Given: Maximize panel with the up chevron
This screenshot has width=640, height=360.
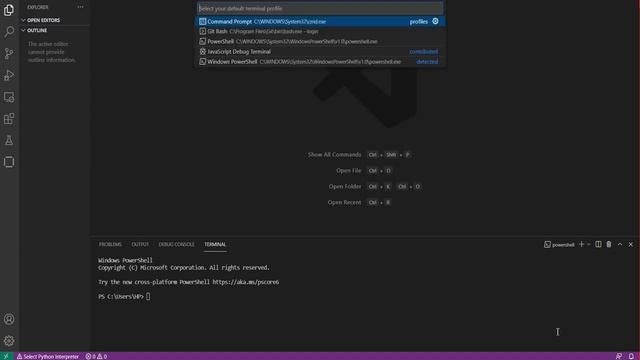Looking at the screenshot, I should pyautogui.click(x=620, y=244).
